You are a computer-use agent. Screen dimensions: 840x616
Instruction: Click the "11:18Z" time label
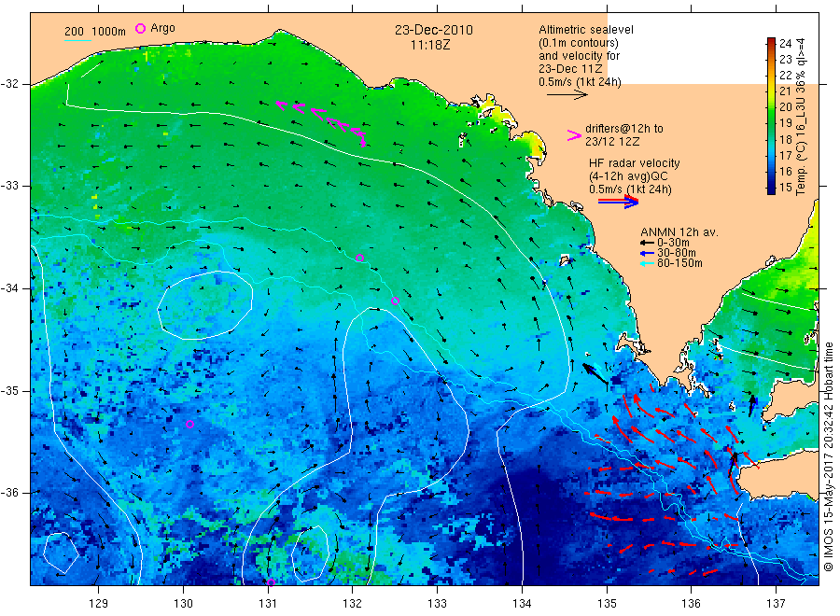(x=430, y=45)
